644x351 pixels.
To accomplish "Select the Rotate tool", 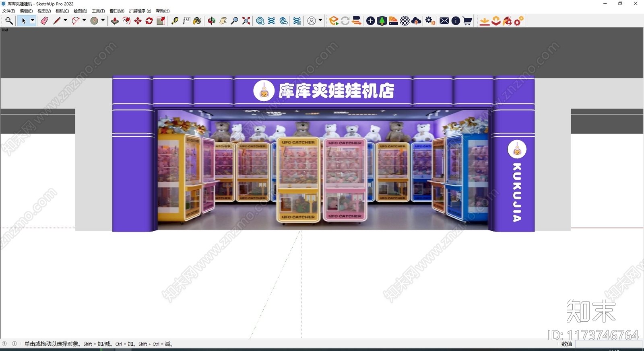I will tap(149, 21).
